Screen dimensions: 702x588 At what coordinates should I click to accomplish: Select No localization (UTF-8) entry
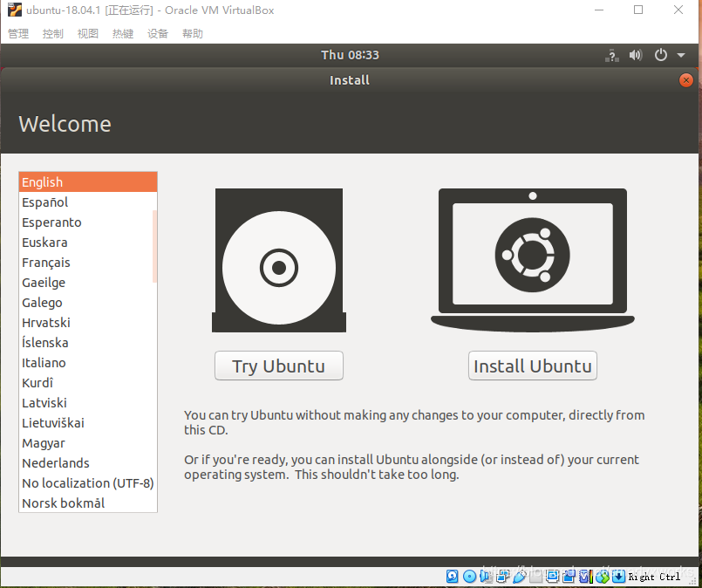[x=88, y=483]
